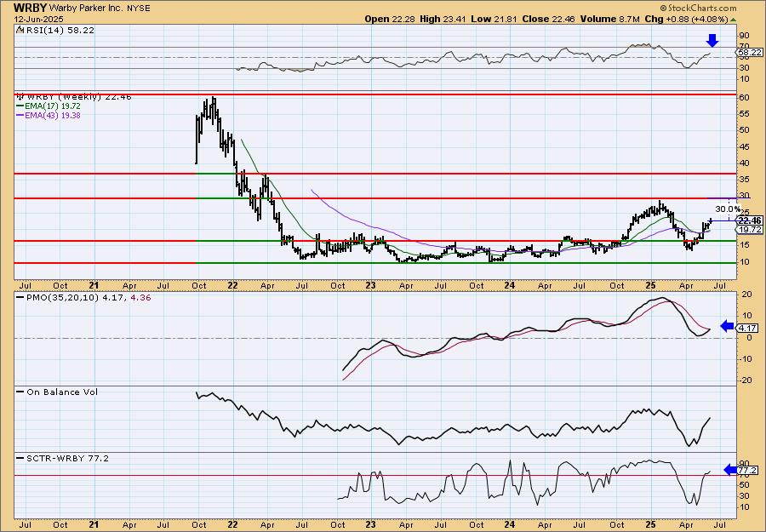
Task: Click the 55 label on the price axis
Action: click(744, 113)
